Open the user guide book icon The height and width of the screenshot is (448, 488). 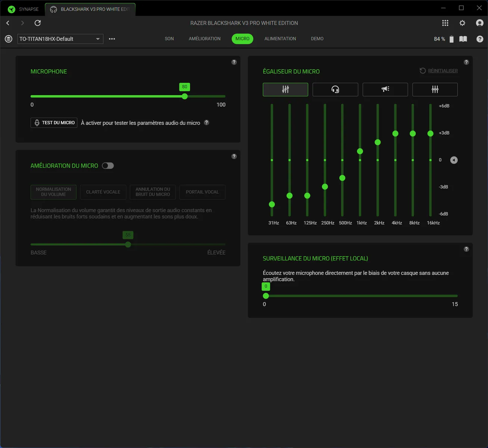coord(463,39)
